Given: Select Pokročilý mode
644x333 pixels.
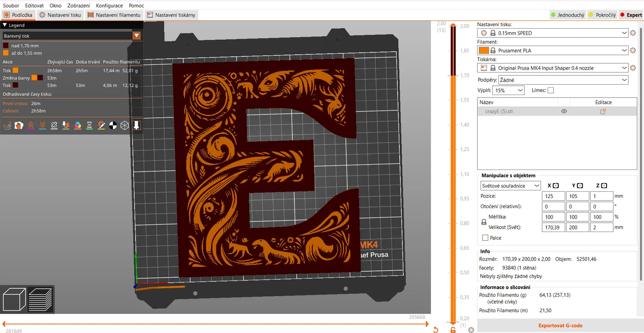Looking at the screenshot, I should click(x=602, y=15).
